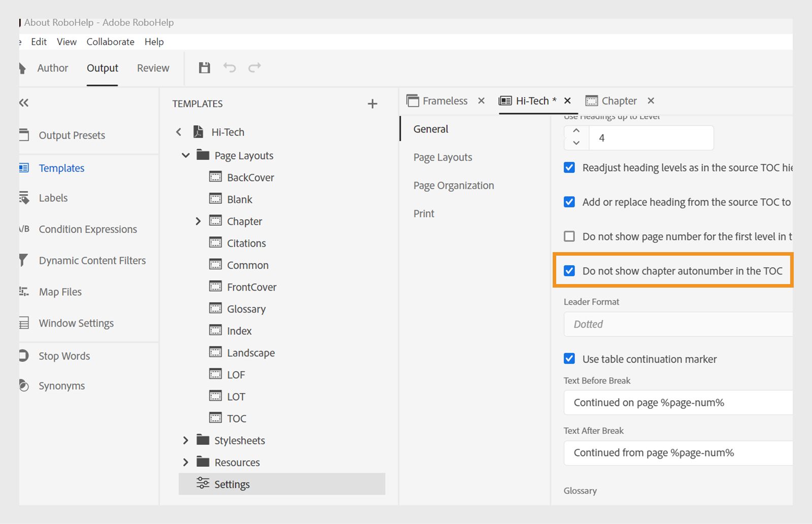Click the Window Settings sidebar icon
Viewport: 812px width, 524px height.
[x=24, y=323]
